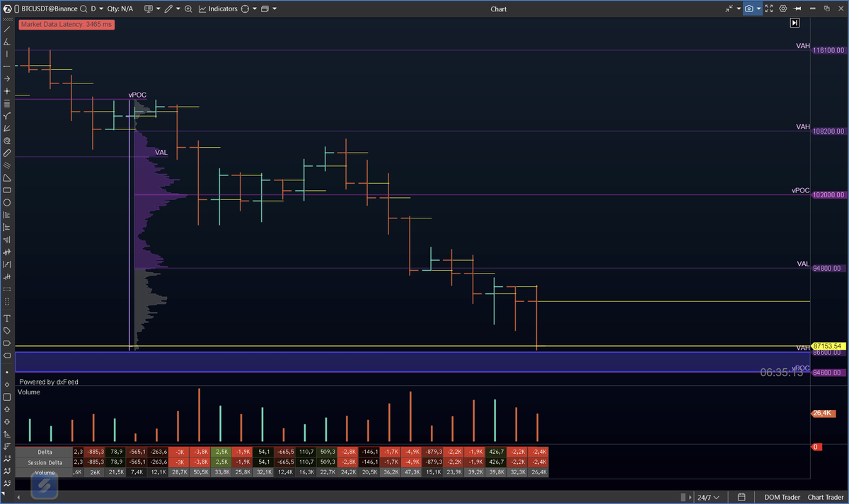Expand the window layout dropdown arrow
This screenshot has height=504, width=849.
pos(274,9)
